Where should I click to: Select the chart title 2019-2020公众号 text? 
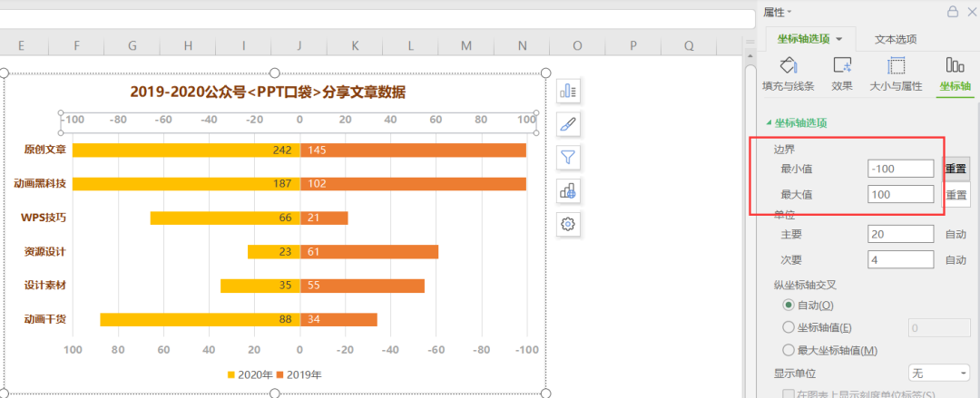[x=268, y=92]
